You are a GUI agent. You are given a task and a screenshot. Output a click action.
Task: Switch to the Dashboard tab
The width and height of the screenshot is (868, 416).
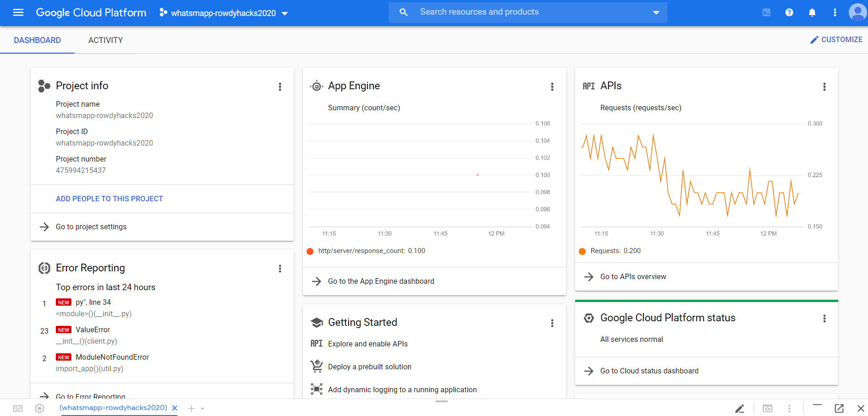point(38,40)
